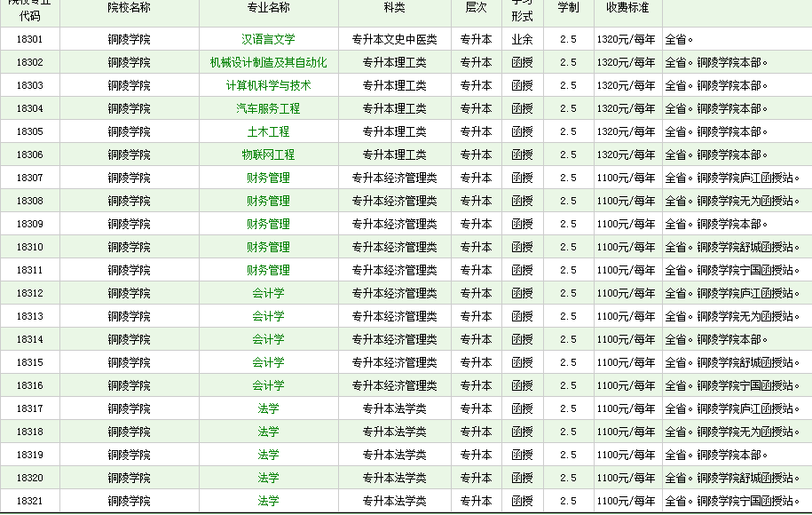Click code cell 18304

point(29,109)
